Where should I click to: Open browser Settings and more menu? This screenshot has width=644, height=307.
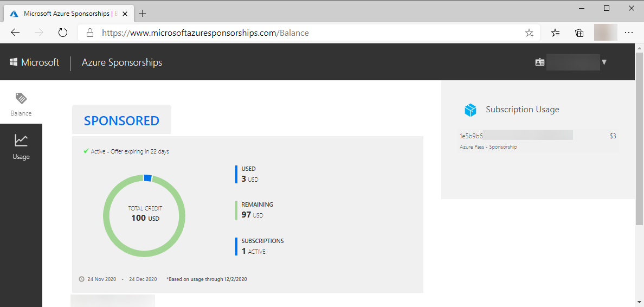coord(628,33)
